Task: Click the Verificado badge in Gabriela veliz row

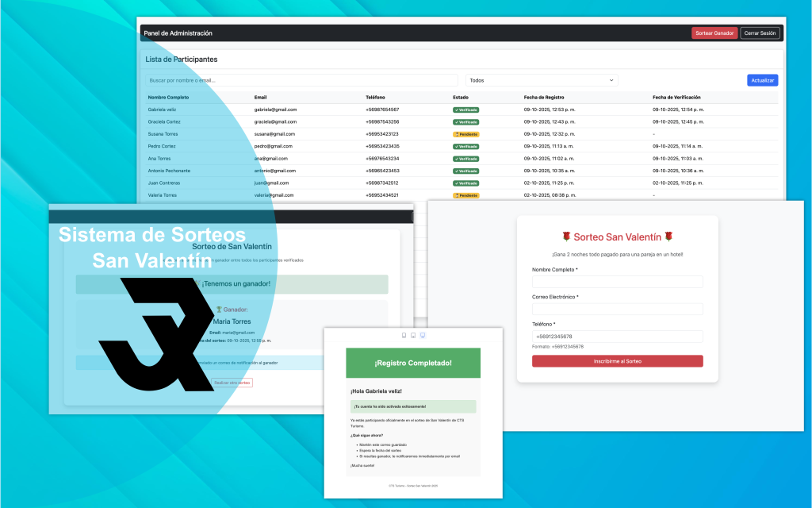Action: point(465,110)
